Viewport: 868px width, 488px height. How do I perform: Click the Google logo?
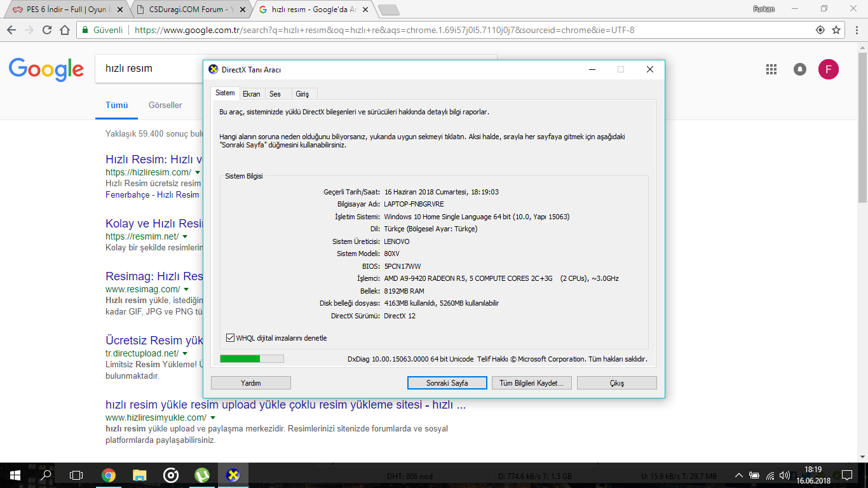(46, 69)
